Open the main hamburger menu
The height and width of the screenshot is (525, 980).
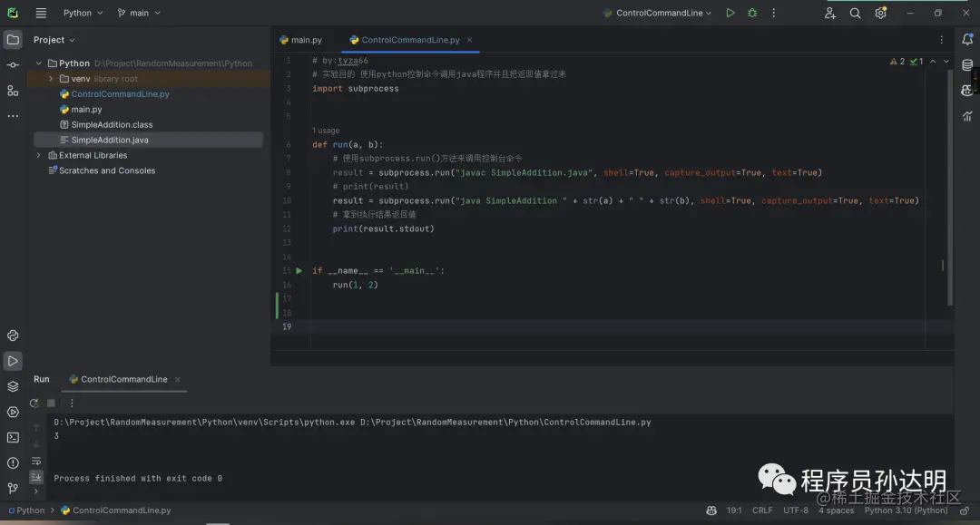(41, 13)
